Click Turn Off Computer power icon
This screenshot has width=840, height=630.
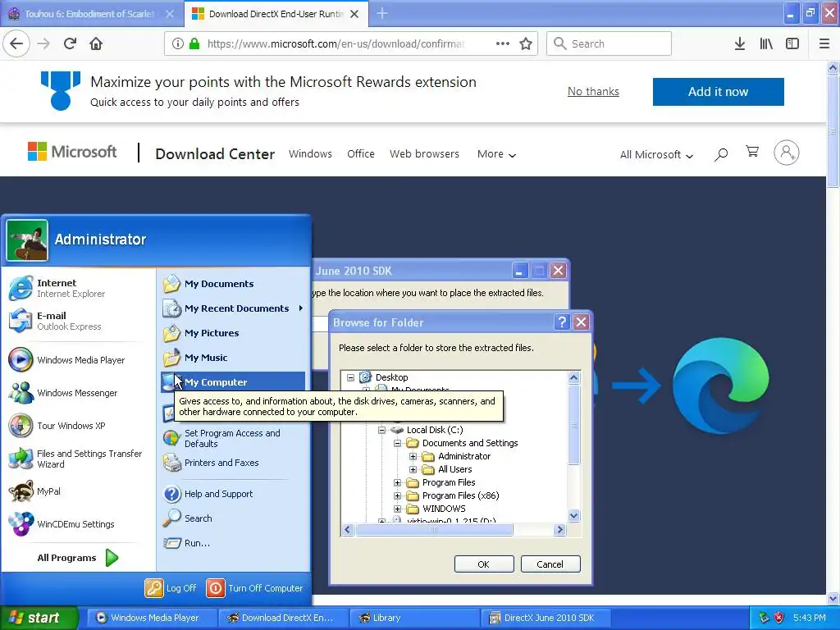tap(216, 587)
